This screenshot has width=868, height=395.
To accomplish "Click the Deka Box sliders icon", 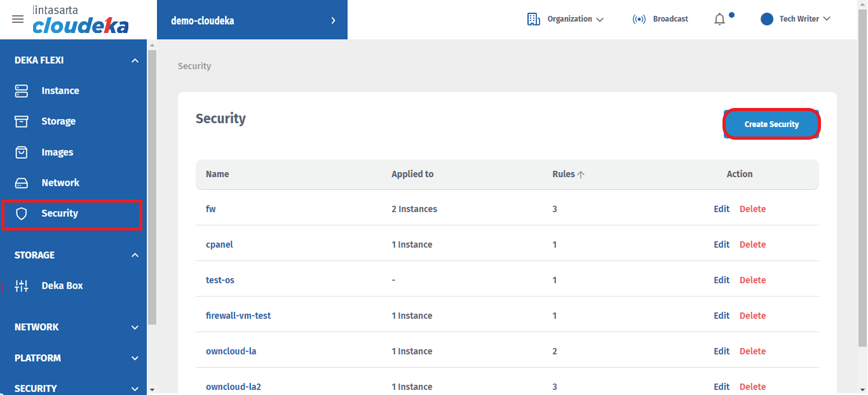I will [x=22, y=286].
